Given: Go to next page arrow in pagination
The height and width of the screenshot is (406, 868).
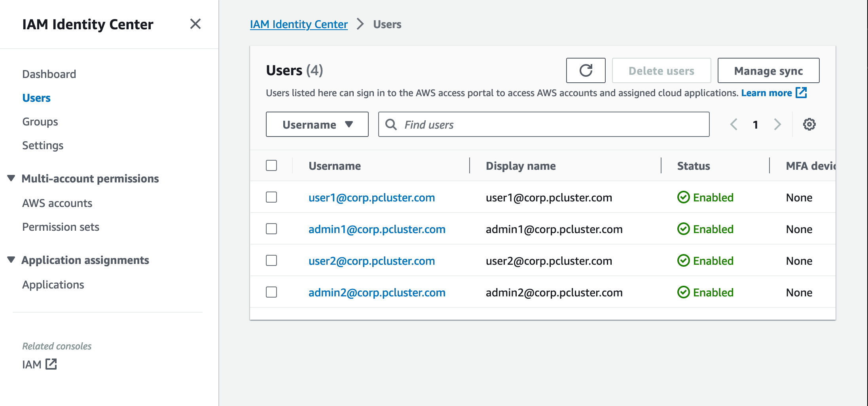Looking at the screenshot, I should pos(777,124).
